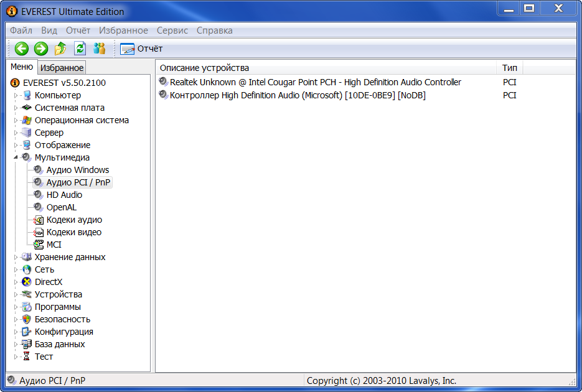Click the OpenAL speaker icon
This screenshot has height=392, width=582.
click(39, 207)
